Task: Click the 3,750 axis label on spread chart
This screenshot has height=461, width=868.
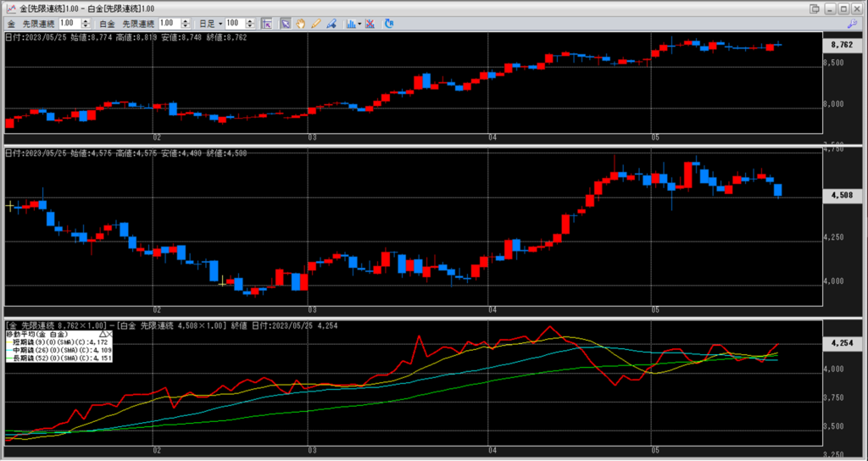Action: [x=832, y=397]
